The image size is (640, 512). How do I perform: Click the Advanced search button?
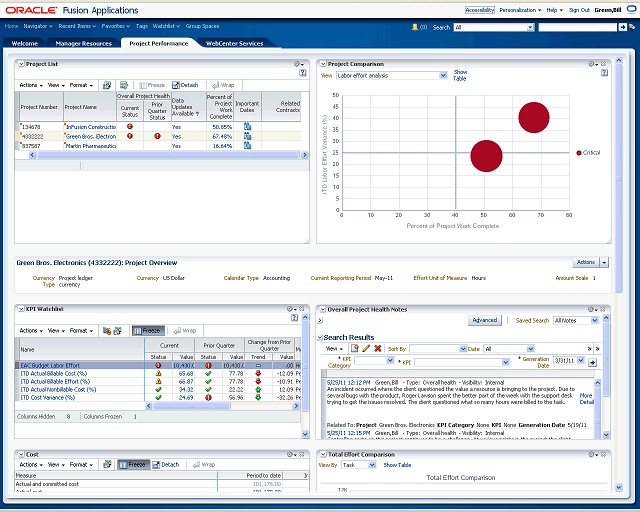tap(484, 320)
